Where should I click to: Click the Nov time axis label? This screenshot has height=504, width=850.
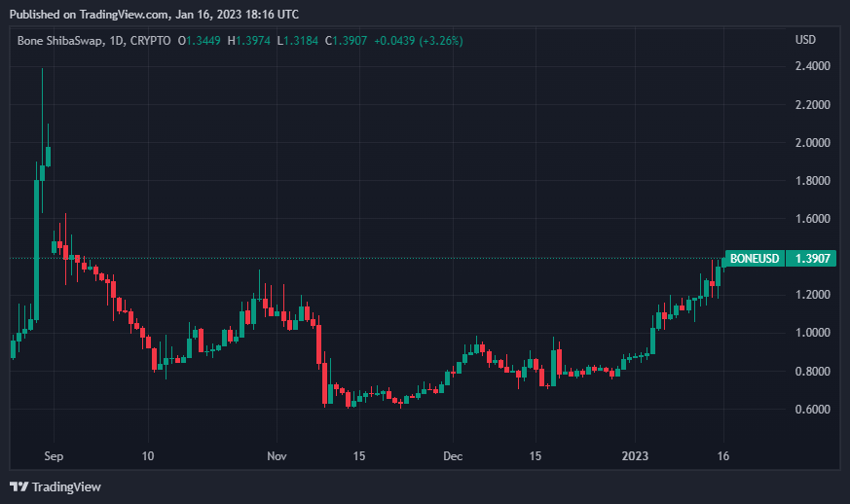(277, 455)
